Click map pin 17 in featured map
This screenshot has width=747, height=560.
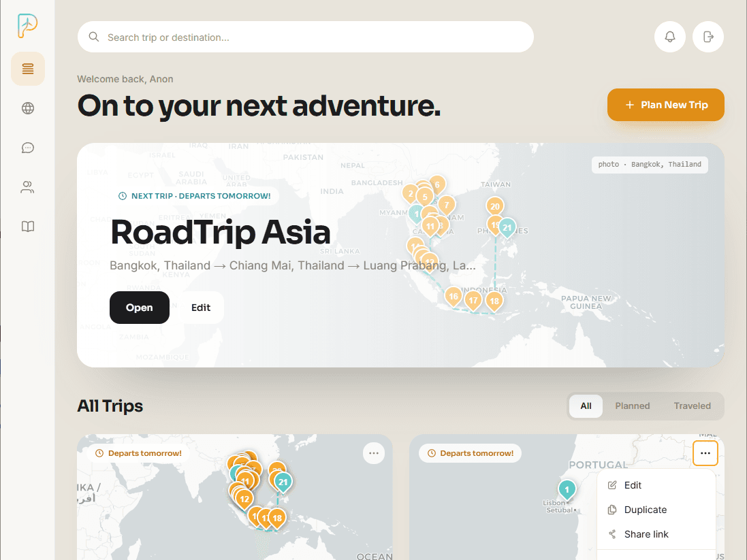click(x=473, y=301)
